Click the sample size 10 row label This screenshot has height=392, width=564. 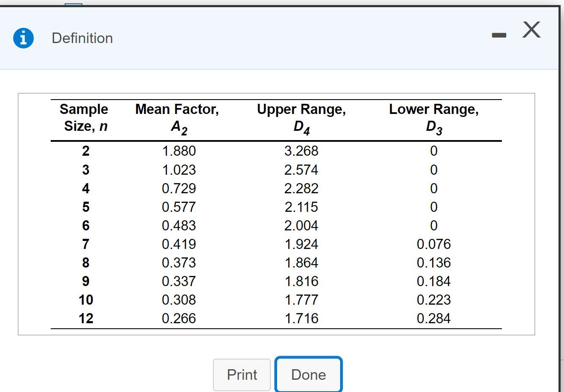pos(86,300)
